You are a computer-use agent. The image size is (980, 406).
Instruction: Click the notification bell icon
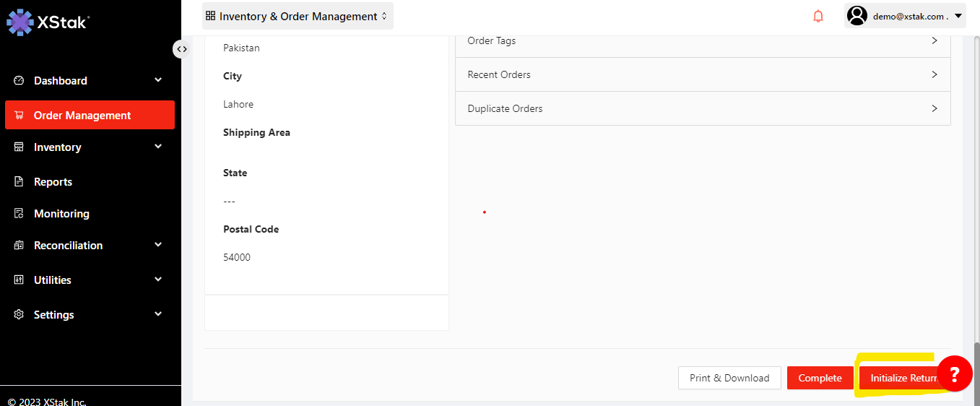coord(818,16)
